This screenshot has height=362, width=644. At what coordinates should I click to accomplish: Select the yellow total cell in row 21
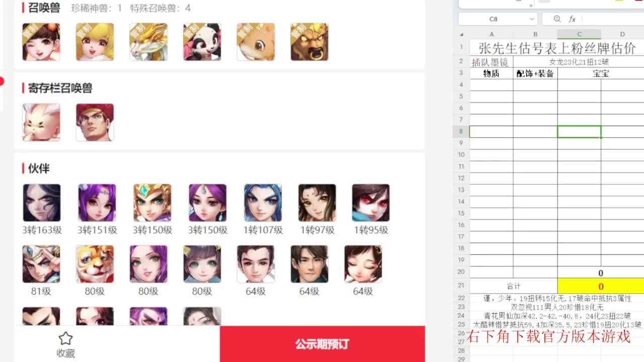[x=601, y=286]
